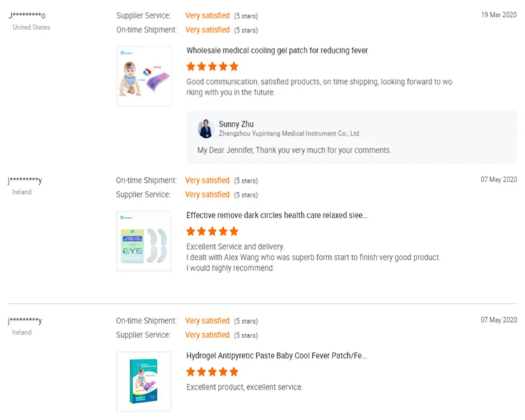Open the baby fever patch box thumbnail
This screenshot has height=420, width=525.
click(143, 381)
